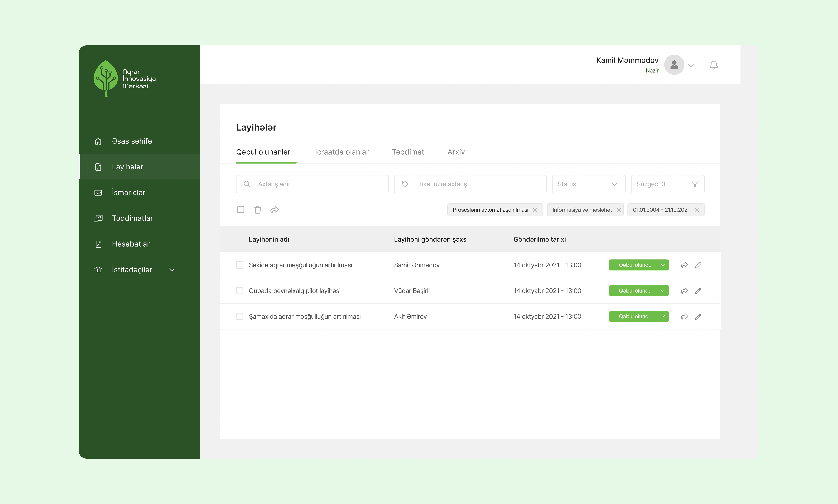The width and height of the screenshot is (838, 504).
Task: Click the Axtarış edin search field
Action: coord(312,184)
